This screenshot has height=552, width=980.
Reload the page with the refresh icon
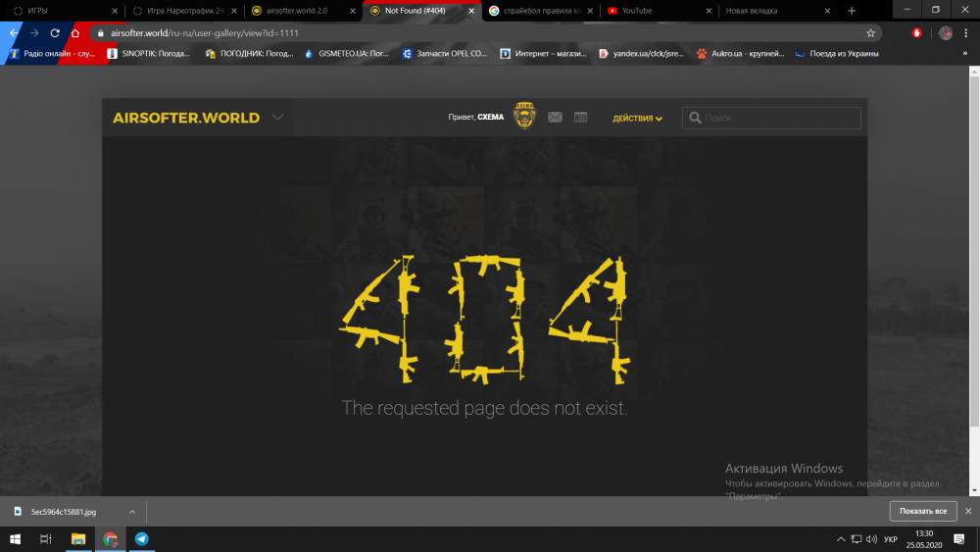(55, 33)
